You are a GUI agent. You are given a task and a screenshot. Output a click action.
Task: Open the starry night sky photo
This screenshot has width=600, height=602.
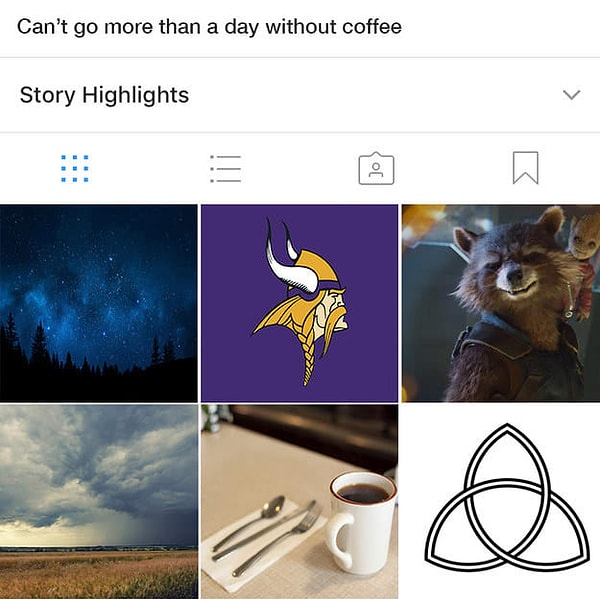(x=99, y=303)
